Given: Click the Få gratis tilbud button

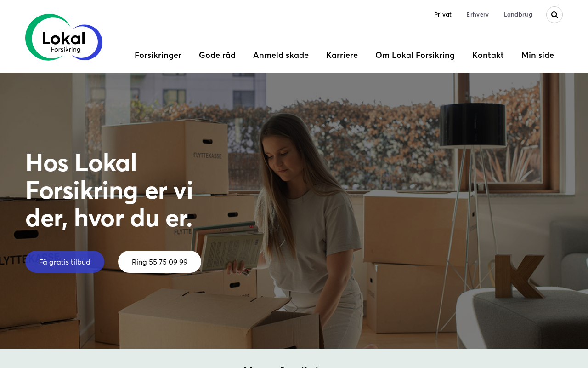Looking at the screenshot, I should tap(65, 262).
